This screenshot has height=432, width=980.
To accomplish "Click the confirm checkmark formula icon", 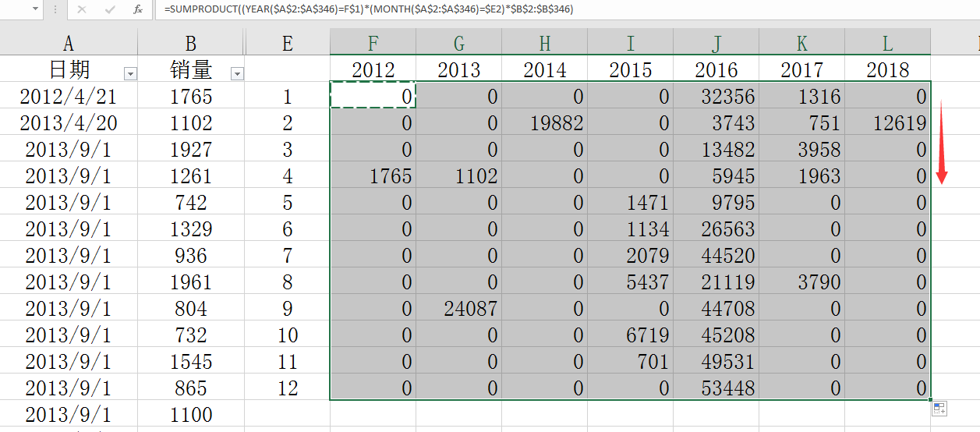I will 110,9.
